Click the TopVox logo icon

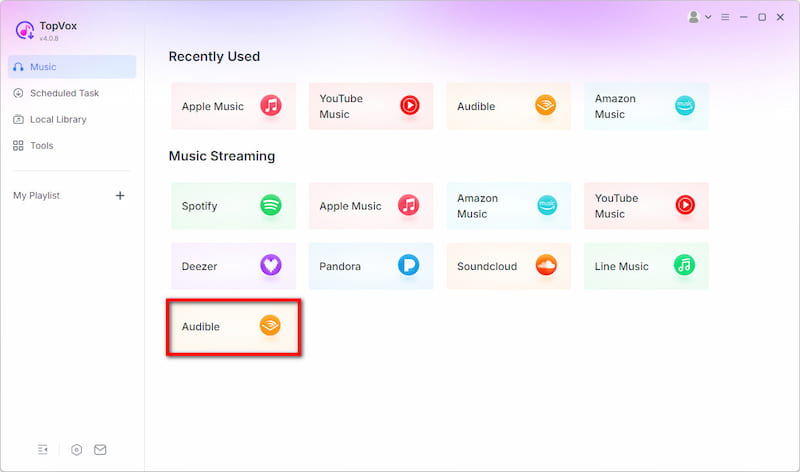click(24, 30)
